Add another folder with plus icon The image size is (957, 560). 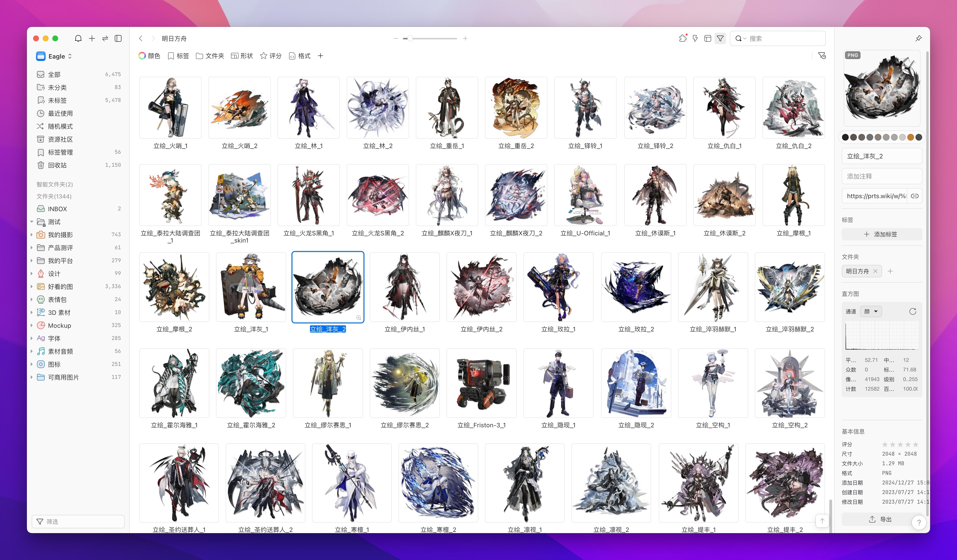(x=890, y=271)
